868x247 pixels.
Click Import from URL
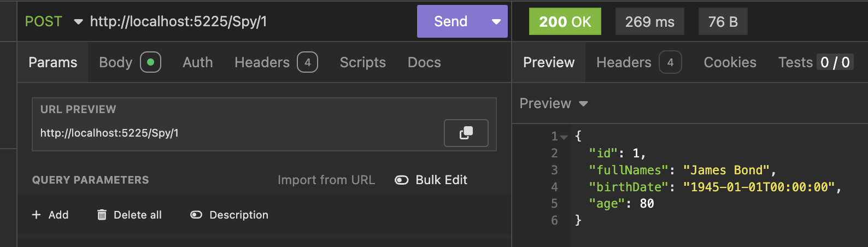coord(326,180)
